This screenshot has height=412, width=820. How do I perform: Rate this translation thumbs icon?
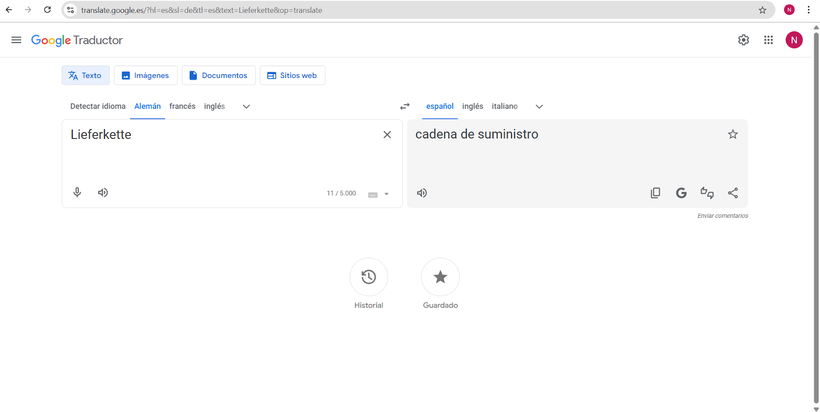coord(707,193)
